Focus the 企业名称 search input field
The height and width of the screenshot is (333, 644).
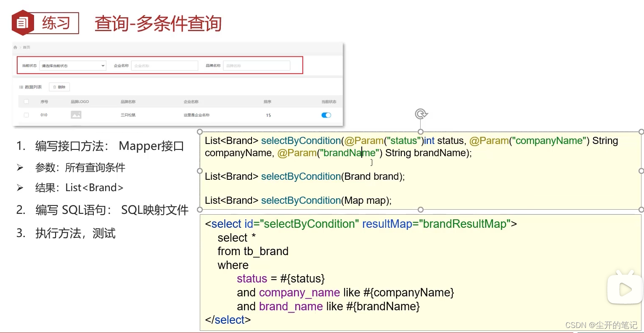164,66
